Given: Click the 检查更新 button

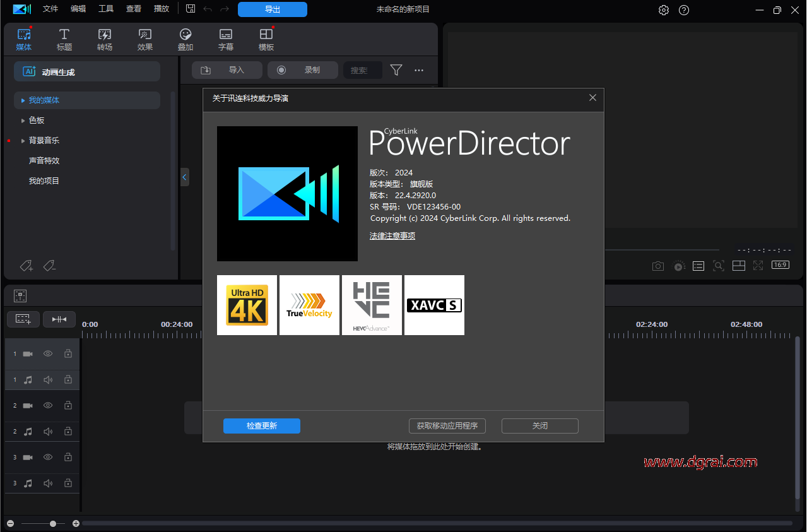Looking at the screenshot, I should pos(262,426).
